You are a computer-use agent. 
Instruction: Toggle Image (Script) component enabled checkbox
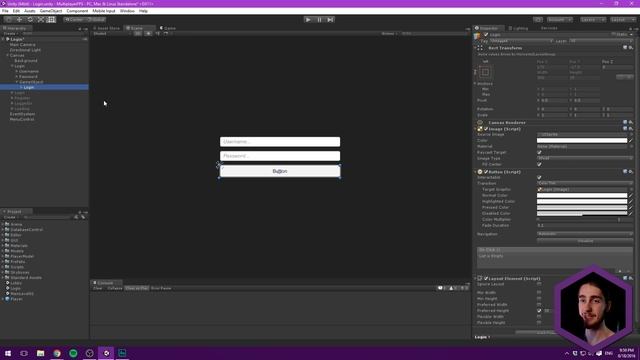click(x=486, y=129)
